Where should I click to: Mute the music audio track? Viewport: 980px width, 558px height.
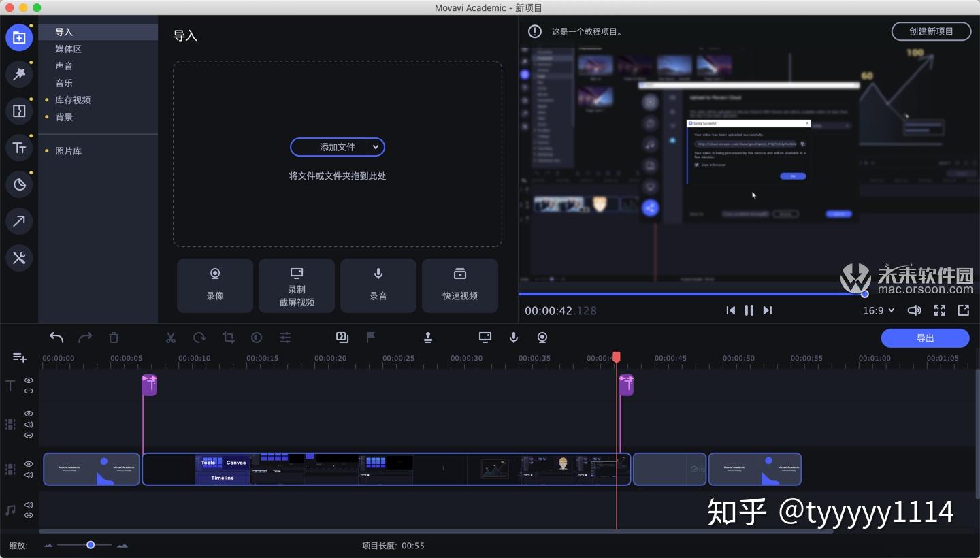tap(29, 505)
